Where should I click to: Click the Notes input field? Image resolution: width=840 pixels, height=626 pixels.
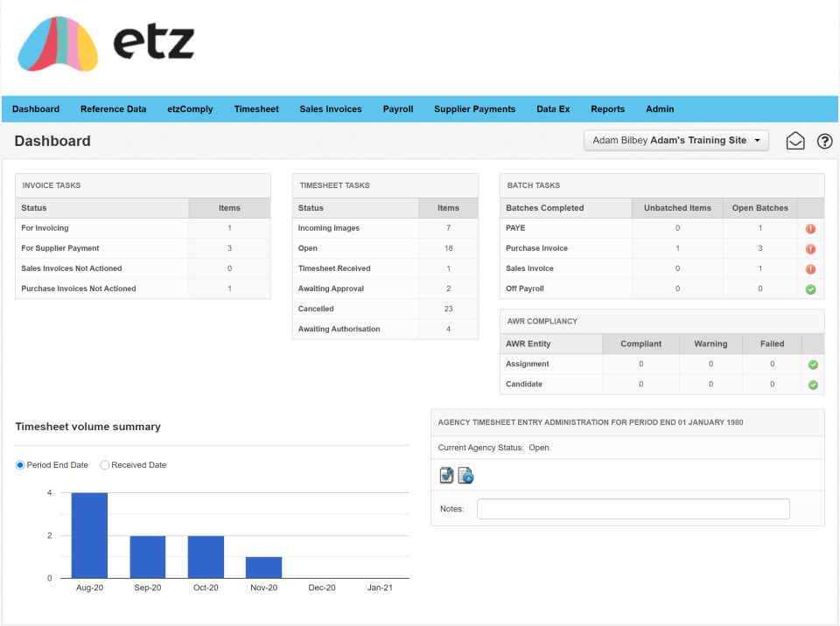[x=633, y=509]
